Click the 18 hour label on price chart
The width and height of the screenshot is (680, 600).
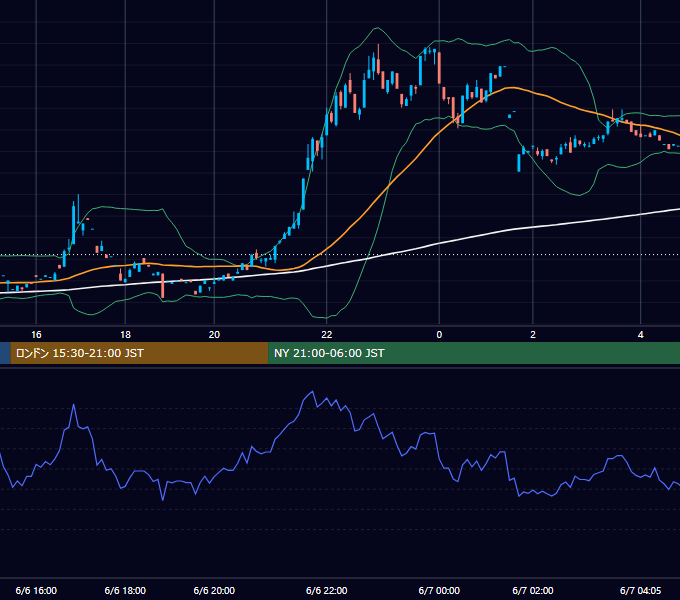[125, 335]
